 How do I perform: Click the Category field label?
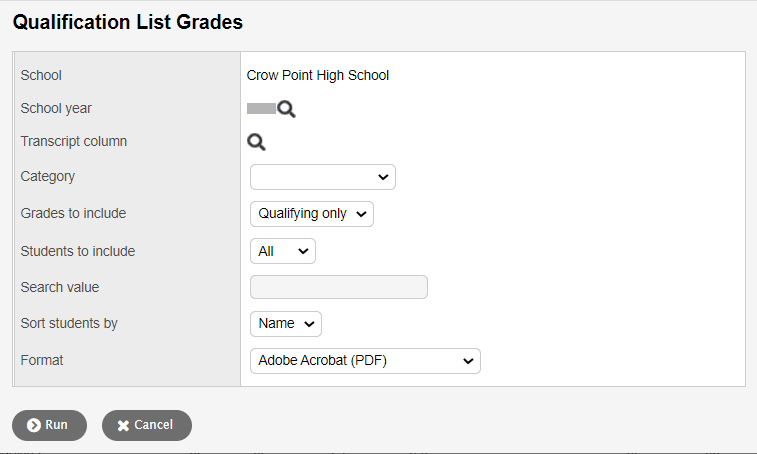tap(48, 176)
